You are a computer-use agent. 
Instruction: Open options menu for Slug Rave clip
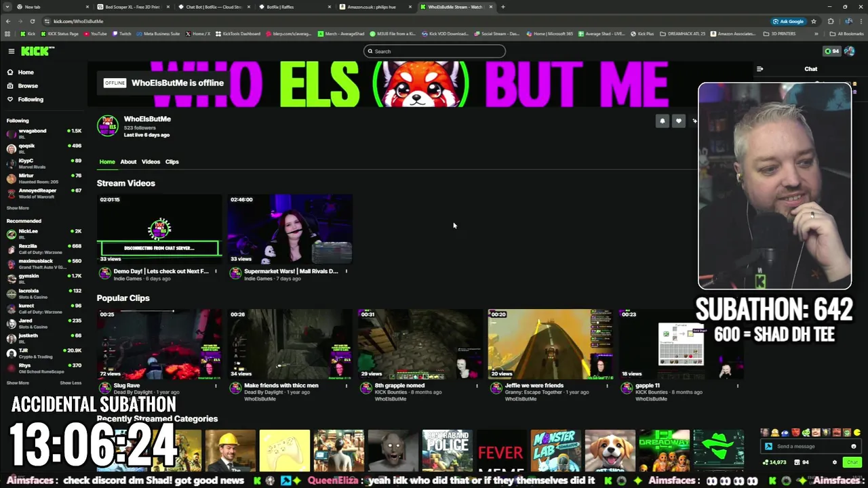(x=216, y=386)
